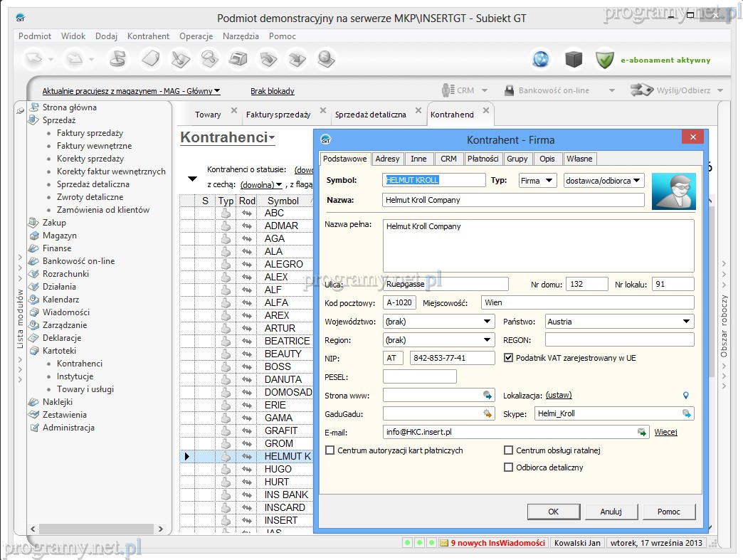
Task: Click the map pin localization icon
Action: [685, 396]
